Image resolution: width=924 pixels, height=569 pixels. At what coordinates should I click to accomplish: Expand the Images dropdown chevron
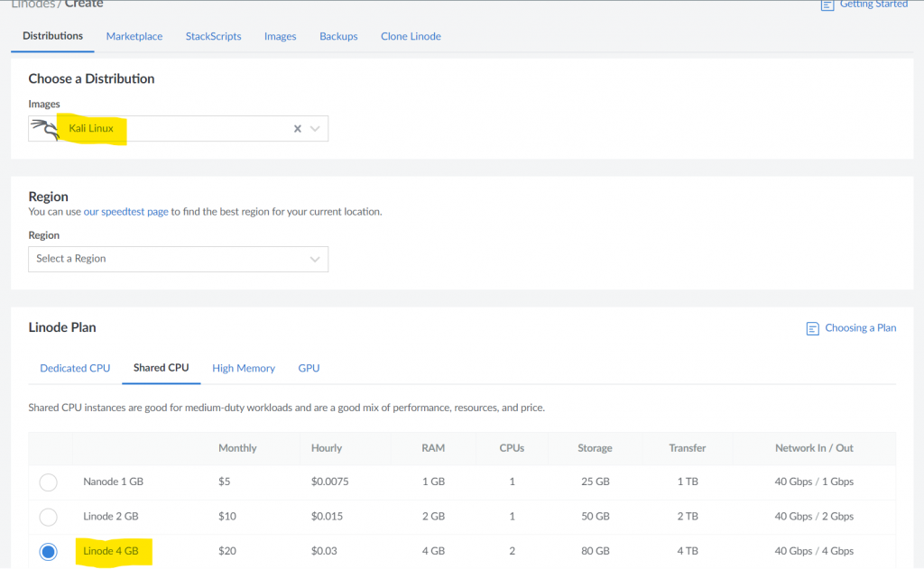pos(315,129)
